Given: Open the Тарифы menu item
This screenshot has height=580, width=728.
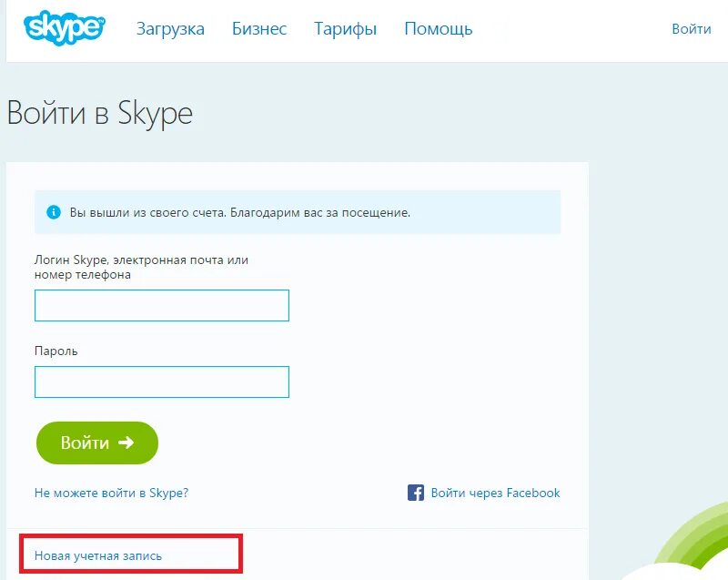Looking at the screenshot, I should (345, 29).
